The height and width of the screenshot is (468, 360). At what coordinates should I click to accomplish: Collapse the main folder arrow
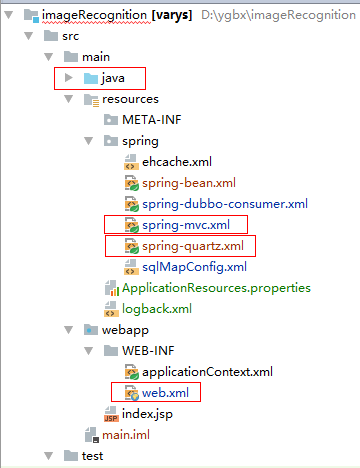tap(49, 57)
